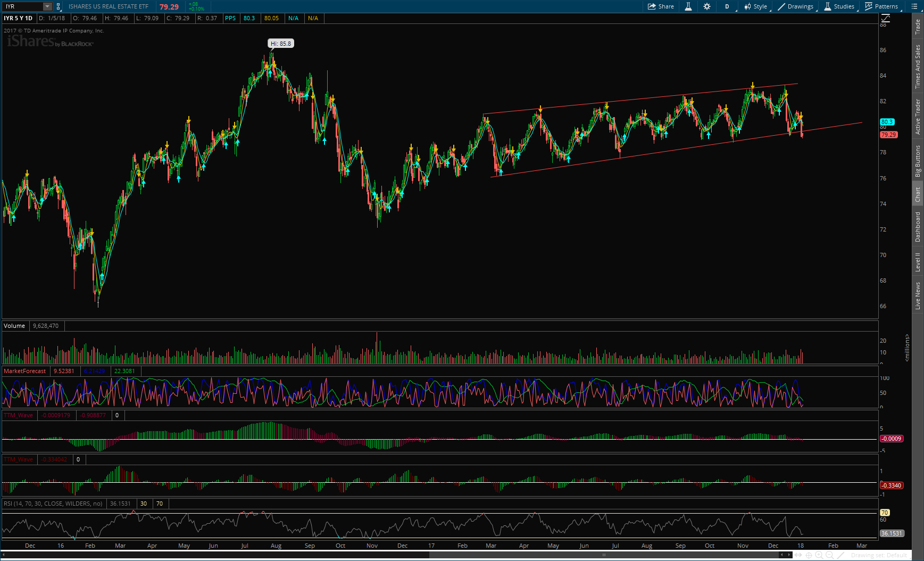Switch to the Dashboard side tab
Image resolution: width=924 pixels, height=561 pixels.
point(918,227)
